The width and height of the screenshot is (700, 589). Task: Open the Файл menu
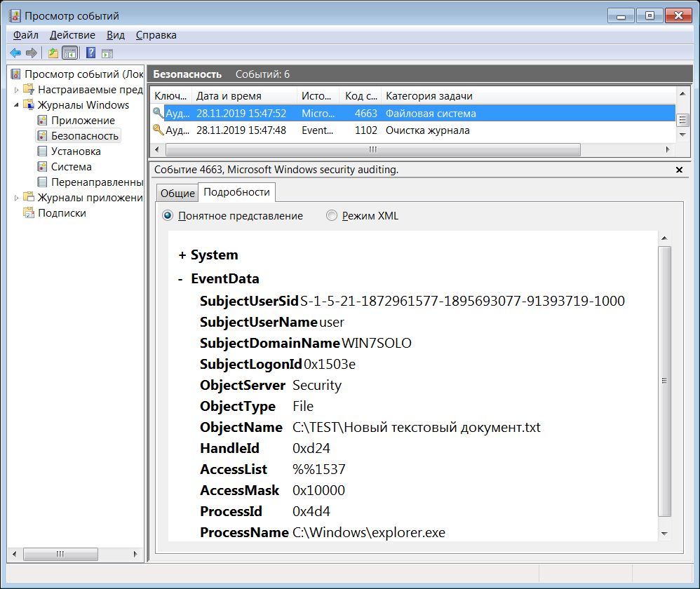point(25,35)
